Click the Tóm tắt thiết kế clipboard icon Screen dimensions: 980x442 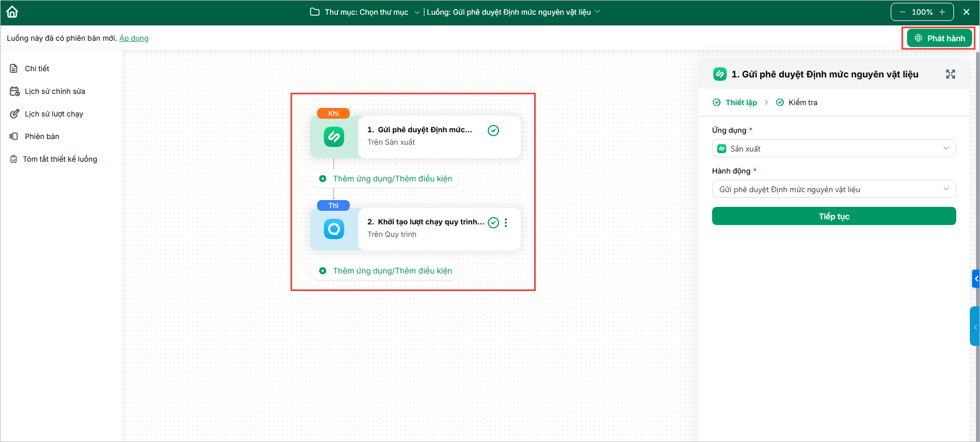[14, 159]
